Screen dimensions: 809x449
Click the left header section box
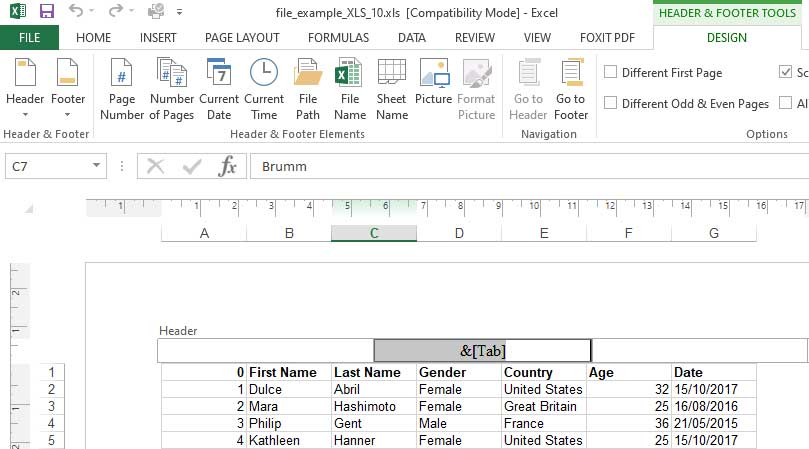(266, 351)
